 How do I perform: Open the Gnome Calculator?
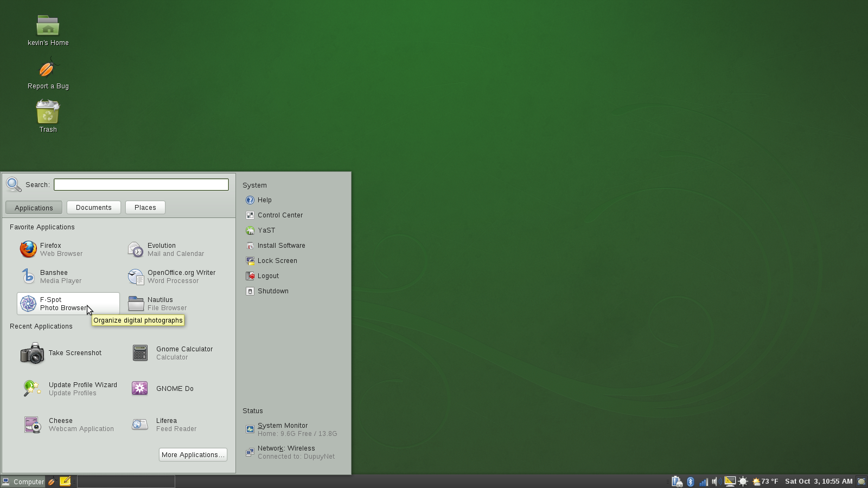point(179,353)
